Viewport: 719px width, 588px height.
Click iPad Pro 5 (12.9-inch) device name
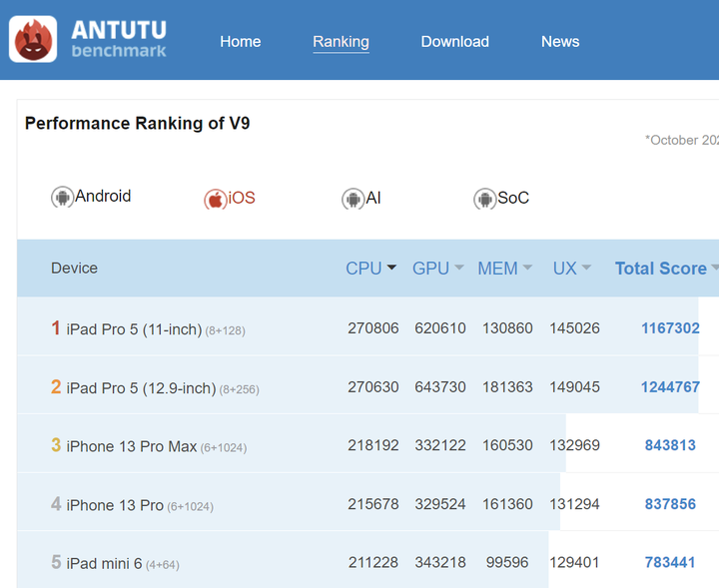pos(141,388)
